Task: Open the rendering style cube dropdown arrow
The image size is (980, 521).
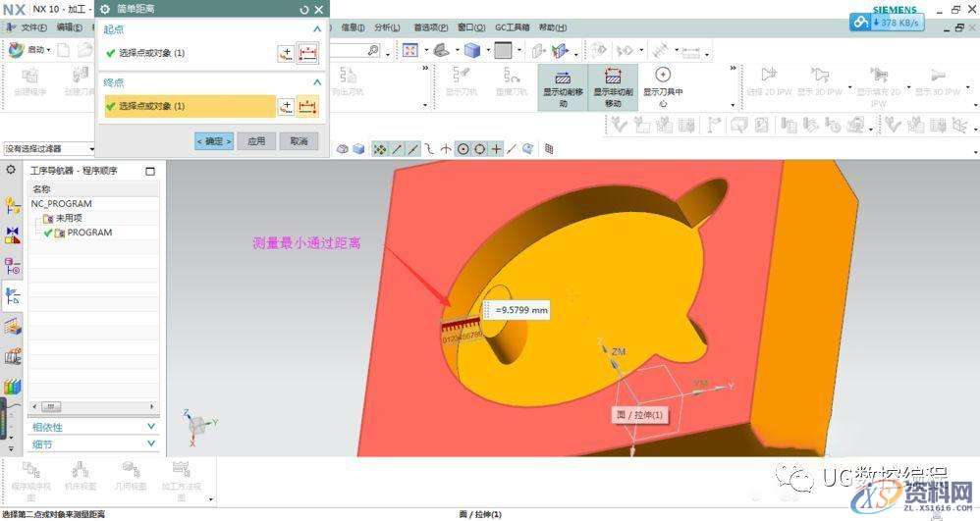Action: click(x=487, y=50)
